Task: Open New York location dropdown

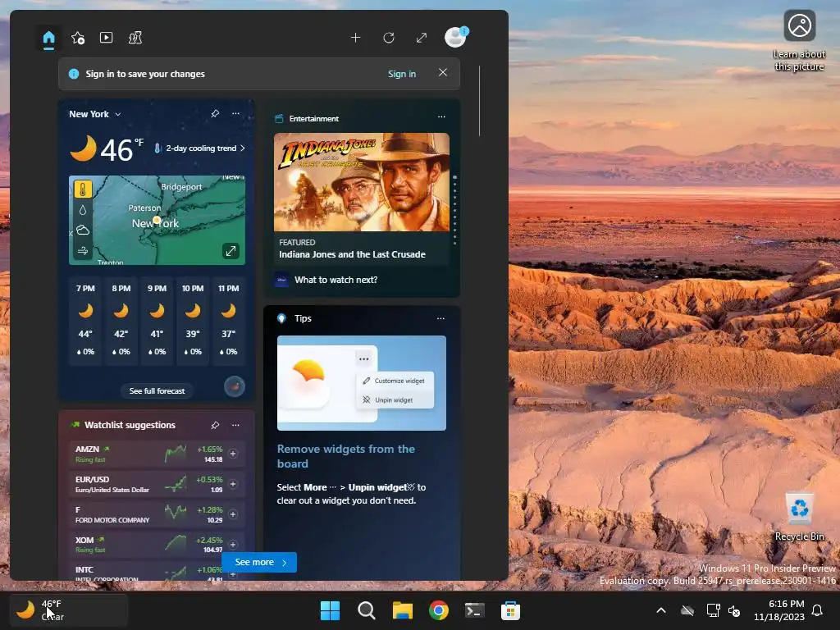Action: pos(95,114)
